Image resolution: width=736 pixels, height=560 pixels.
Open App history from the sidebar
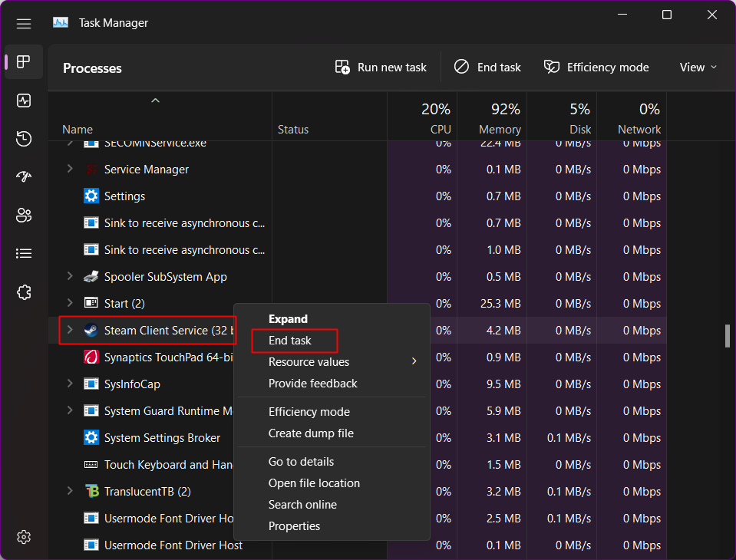(24, 139)
